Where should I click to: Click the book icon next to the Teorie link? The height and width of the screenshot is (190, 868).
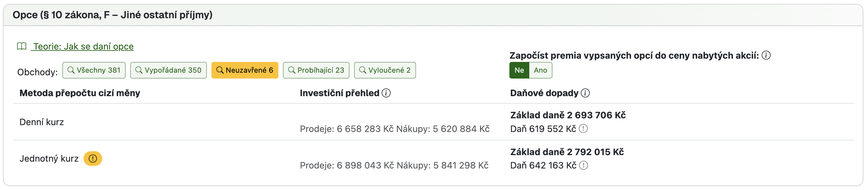click(x=22, y=46)
